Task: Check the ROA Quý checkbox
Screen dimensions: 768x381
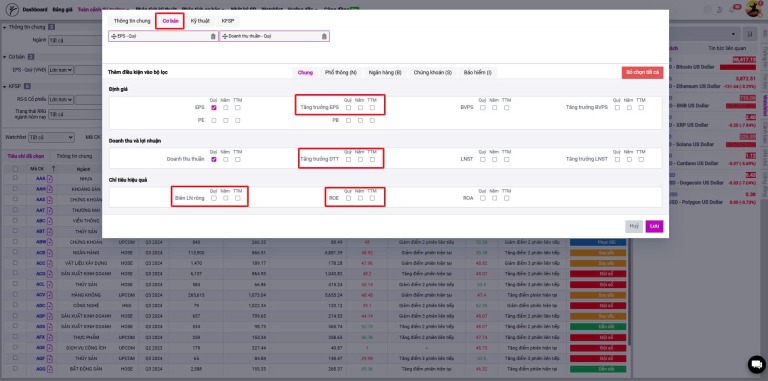Action: coord(482,198)
